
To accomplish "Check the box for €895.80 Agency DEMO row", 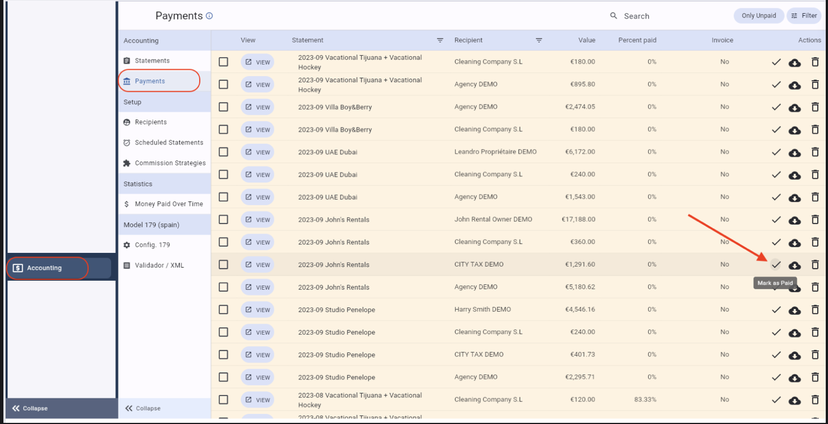I will point(223,84).
